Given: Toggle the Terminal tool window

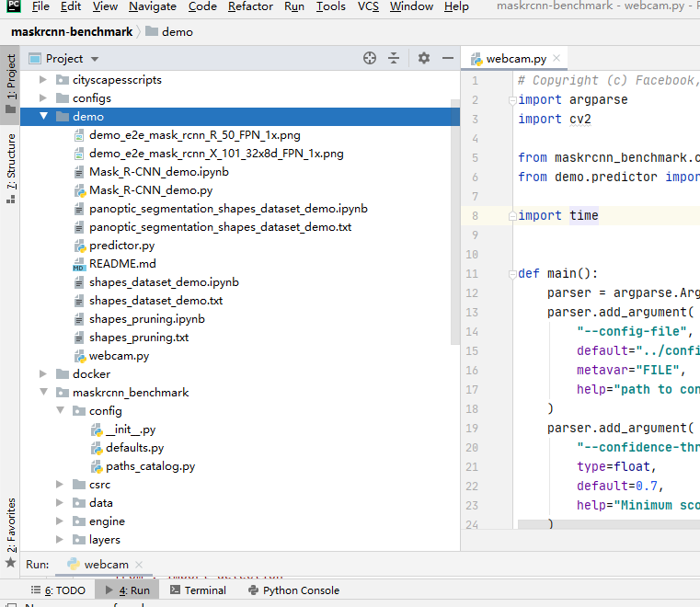Looking at the screenshot, I should (198, 590).
